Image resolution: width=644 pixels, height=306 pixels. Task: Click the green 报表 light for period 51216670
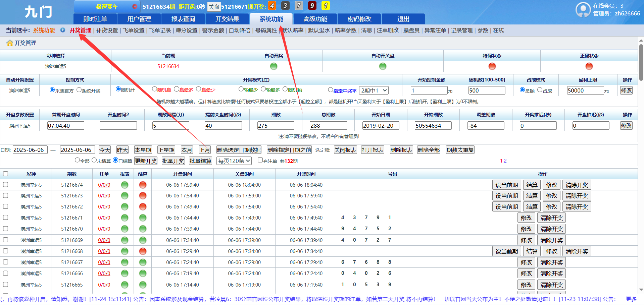[125, 229]
